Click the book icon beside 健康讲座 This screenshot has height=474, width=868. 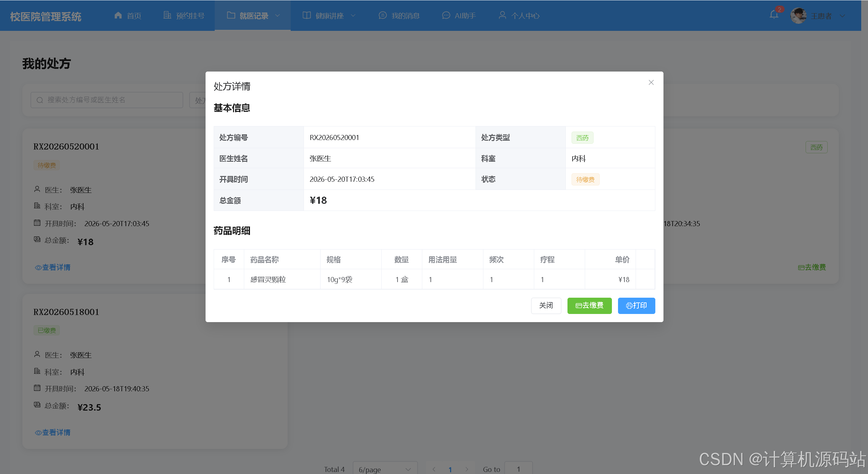tap(307, 15)
